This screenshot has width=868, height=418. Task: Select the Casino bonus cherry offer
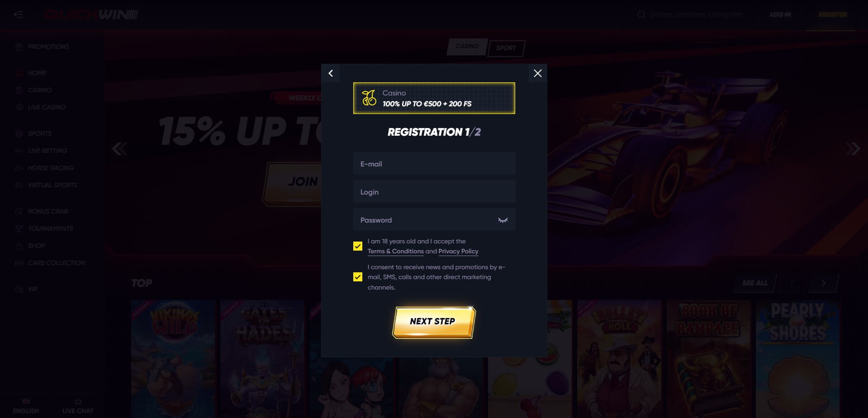click(x=434, y=98)
